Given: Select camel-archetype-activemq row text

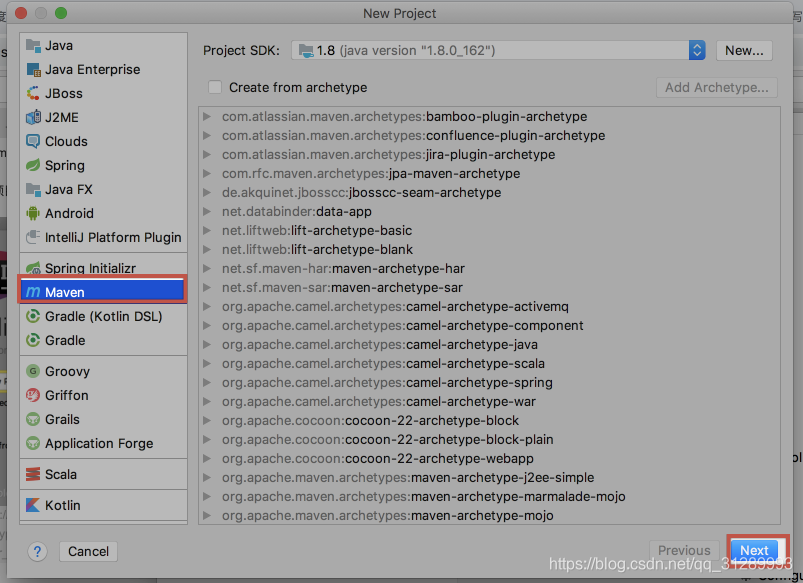Looking at the screenshot, I should (x=395, y=306).
